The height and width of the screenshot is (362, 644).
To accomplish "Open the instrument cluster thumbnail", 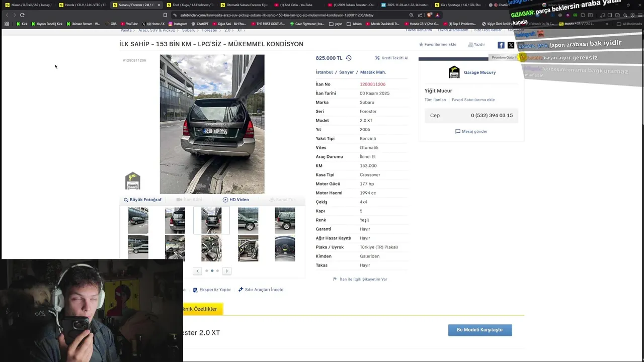I will tap(285, 248).
